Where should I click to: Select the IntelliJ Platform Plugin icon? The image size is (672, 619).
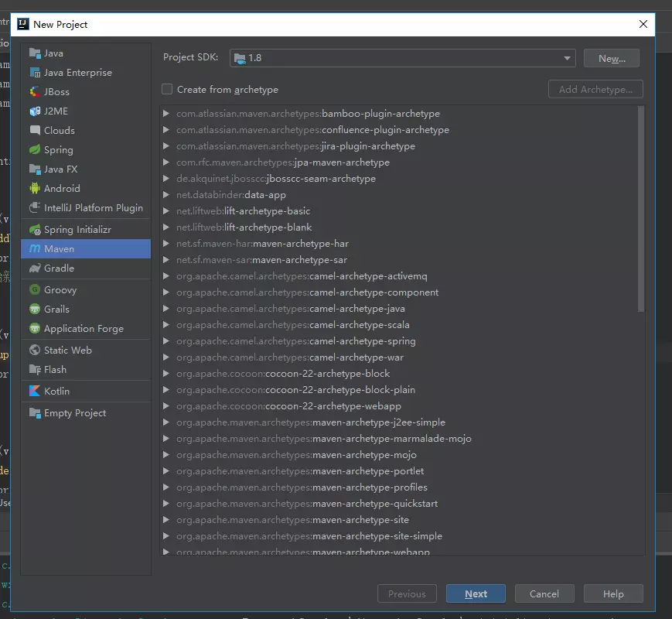35,207
